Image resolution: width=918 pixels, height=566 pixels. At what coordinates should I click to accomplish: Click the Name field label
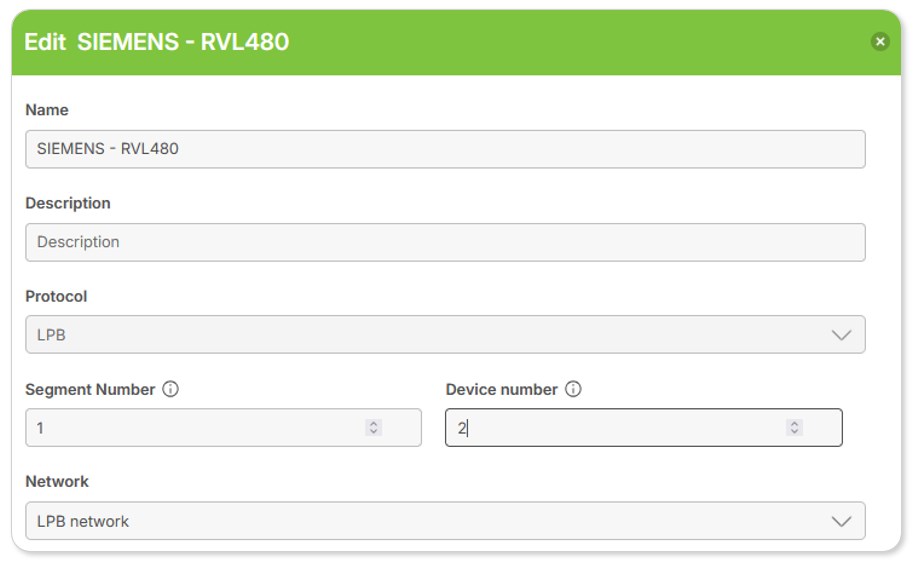[47, 110]
